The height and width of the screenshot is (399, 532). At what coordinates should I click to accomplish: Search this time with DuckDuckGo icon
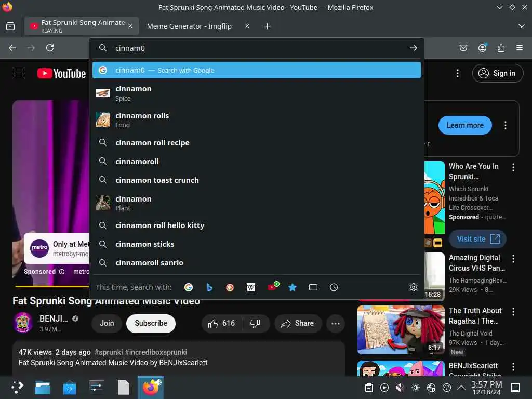coord(230,287)
